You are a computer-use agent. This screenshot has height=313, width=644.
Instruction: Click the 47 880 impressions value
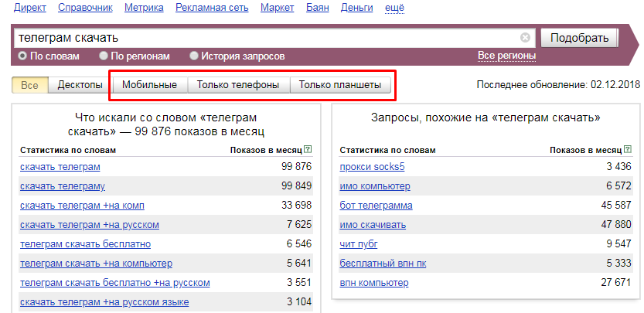coord(616,224)
